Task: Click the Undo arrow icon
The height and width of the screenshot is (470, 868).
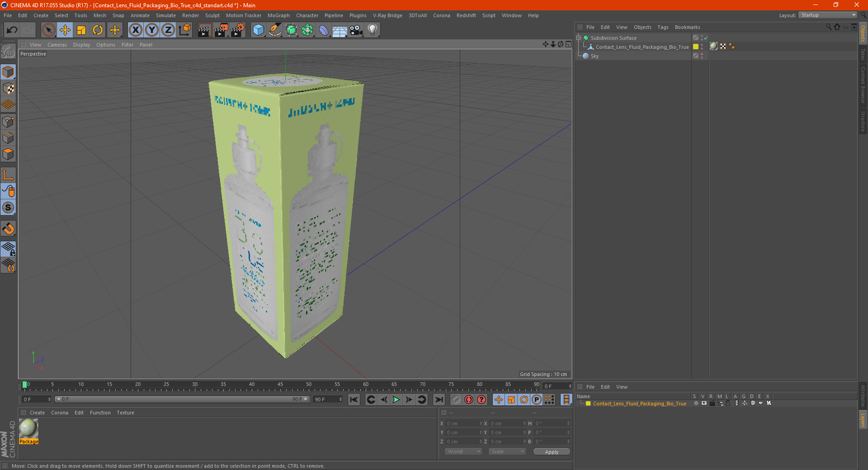Action: click(x=12, y=30)
